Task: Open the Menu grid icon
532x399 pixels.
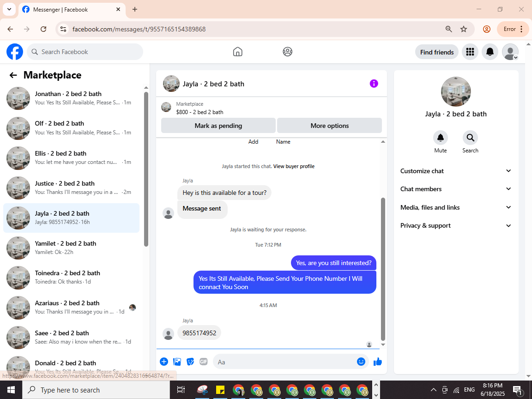Action: pos(470,52)
